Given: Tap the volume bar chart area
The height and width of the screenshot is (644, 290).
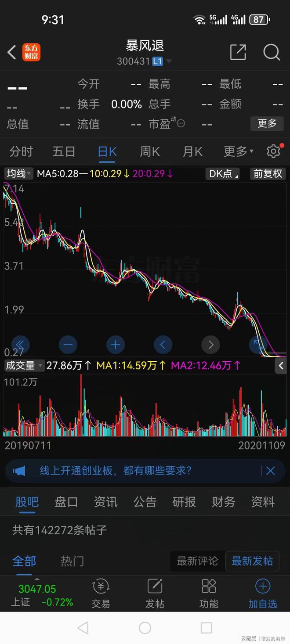Looking at the screenshot, I should pyautogui.click(x=145, y=405).
